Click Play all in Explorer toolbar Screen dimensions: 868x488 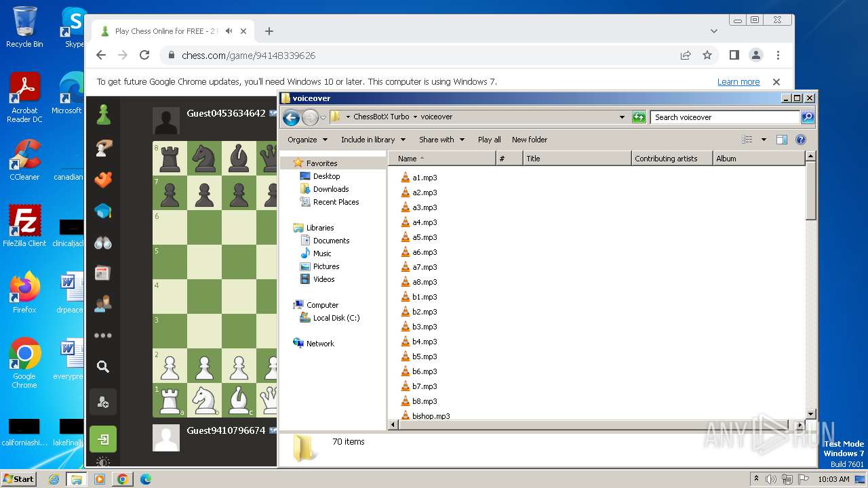(x=490, y=140)
